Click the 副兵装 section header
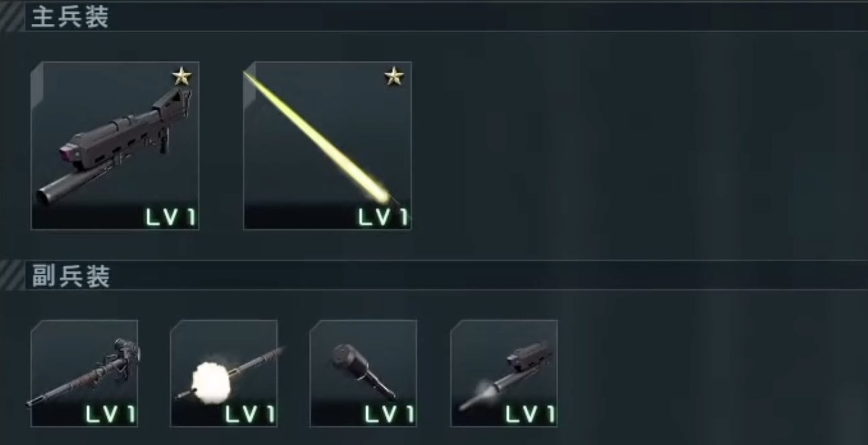 [71, 276]
